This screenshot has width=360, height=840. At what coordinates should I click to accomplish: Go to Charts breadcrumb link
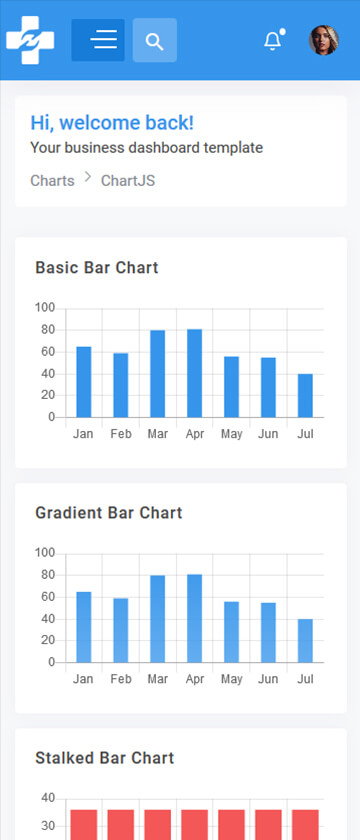[x=52, y=181]
